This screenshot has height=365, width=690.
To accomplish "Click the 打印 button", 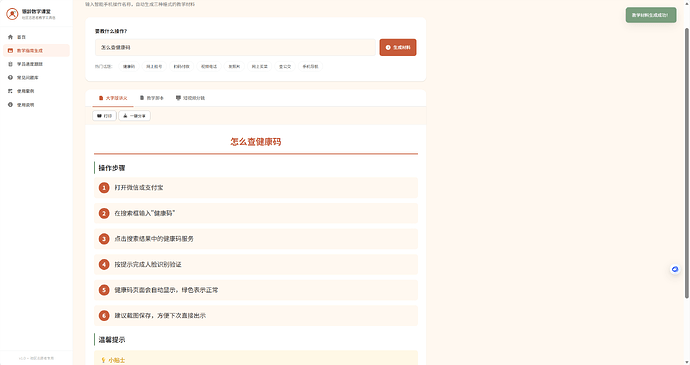I will pyautogui.click(x=104, y=116).
